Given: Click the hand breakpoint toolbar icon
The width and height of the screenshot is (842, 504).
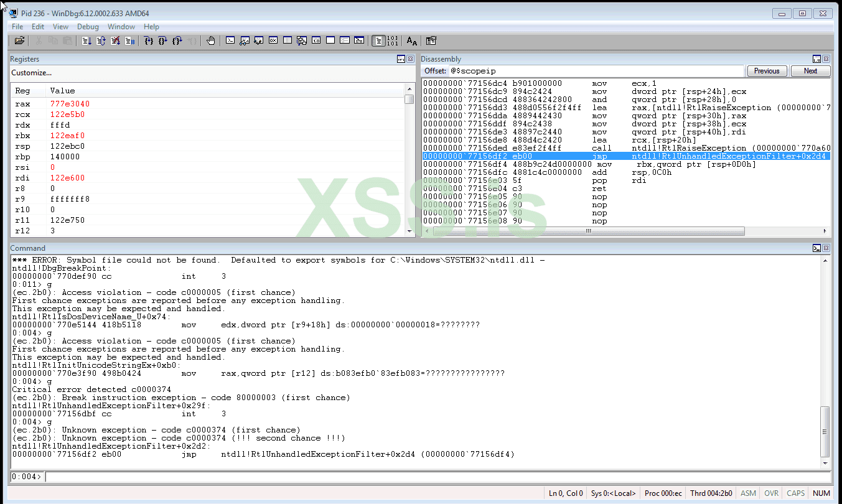Looking at the screenshot, I should pos(211,40).
